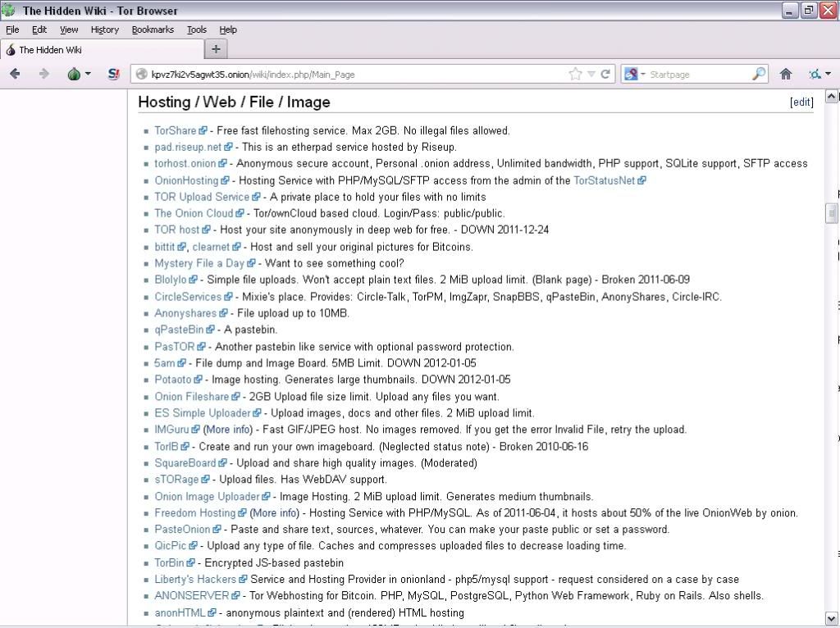
Task: Open the IMGuru link
Action: point(172,430)
